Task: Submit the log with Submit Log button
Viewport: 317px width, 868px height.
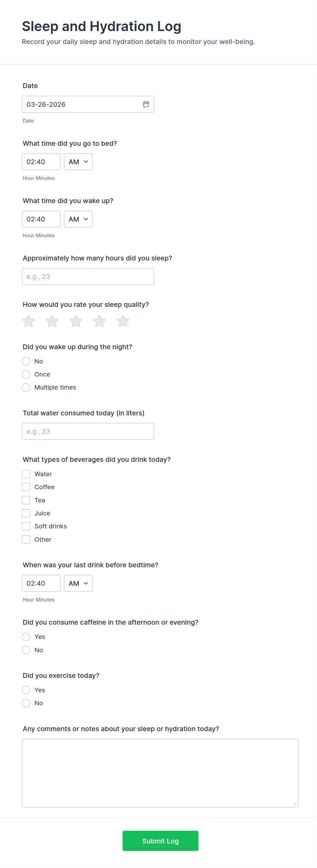Action: [160, 841]
